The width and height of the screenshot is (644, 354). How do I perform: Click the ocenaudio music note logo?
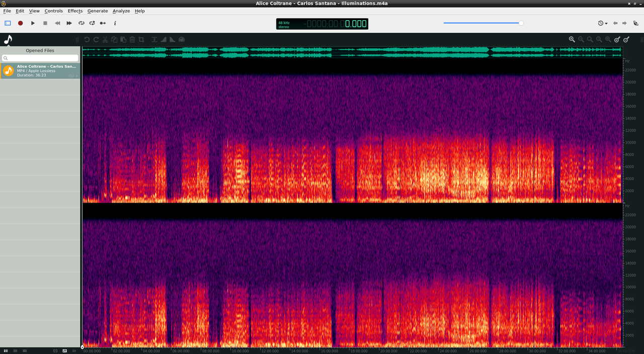[x=8, y=40]
